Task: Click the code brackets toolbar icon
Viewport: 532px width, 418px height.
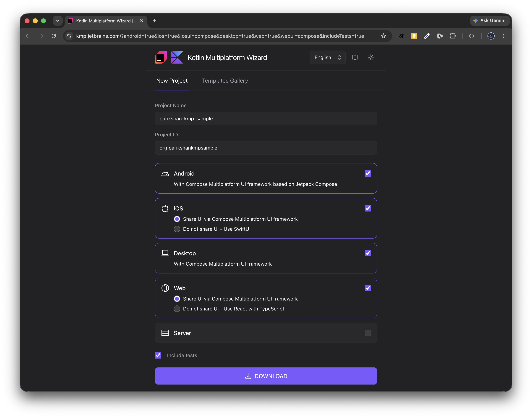Action: tap(472, 36)
